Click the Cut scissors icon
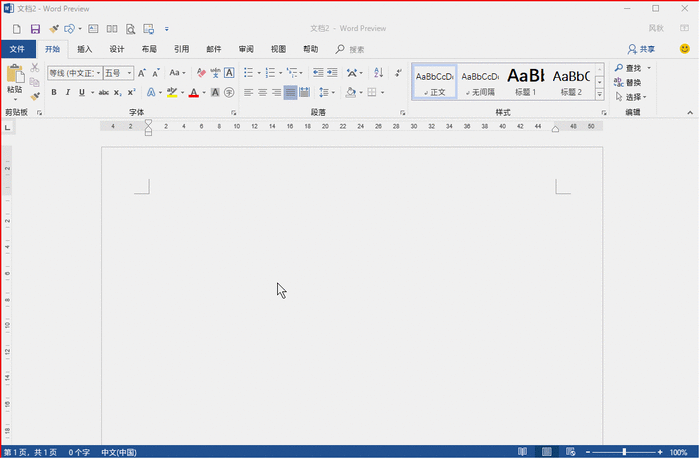 [x=35, y=68]
